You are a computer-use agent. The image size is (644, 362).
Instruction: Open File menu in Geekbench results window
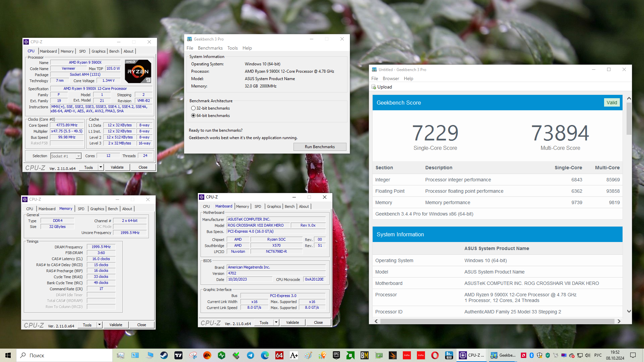pos(375,79)
